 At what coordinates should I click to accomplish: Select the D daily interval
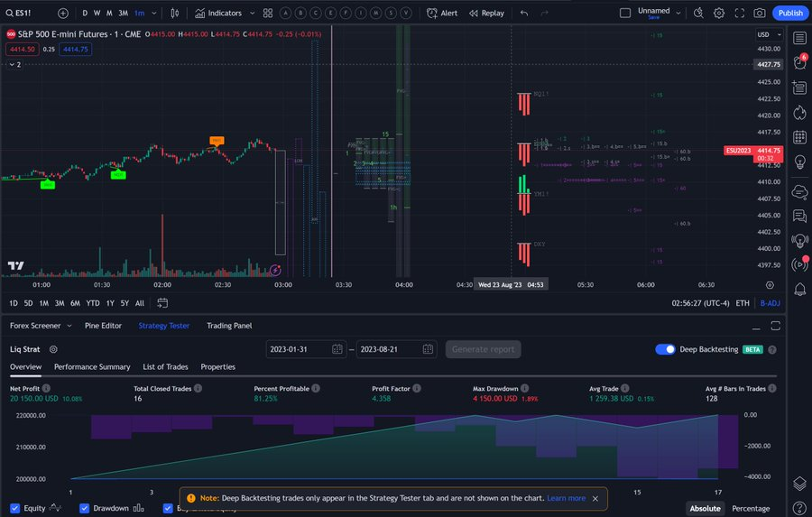tap(85, 13)
